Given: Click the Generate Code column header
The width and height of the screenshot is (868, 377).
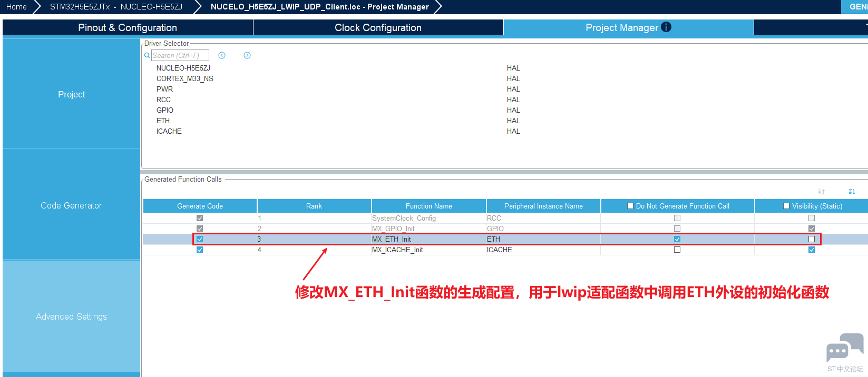Looking at the screenshot, I should (x=200, y=206).
